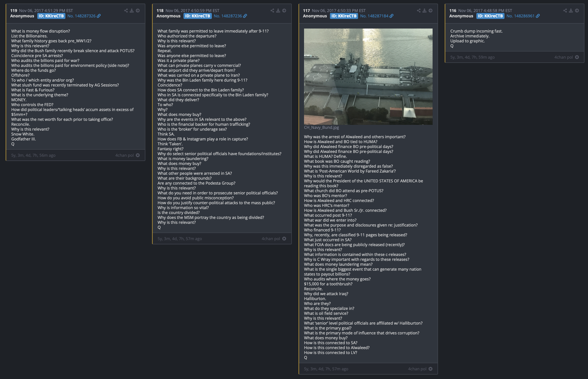Click post number 118

click(x=160, y=10)
